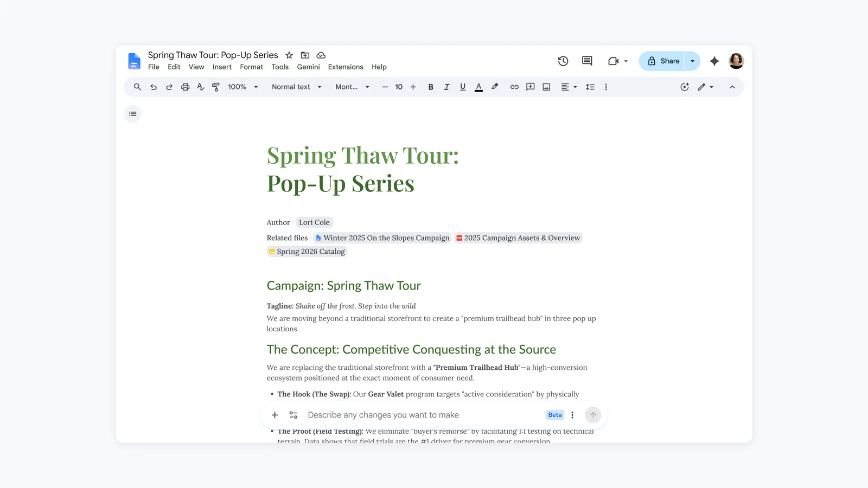This screenshot has height=488, width=868.
Task: Search the menus magnifier icon
Action: pyautogui.click(x=137, y=87)
